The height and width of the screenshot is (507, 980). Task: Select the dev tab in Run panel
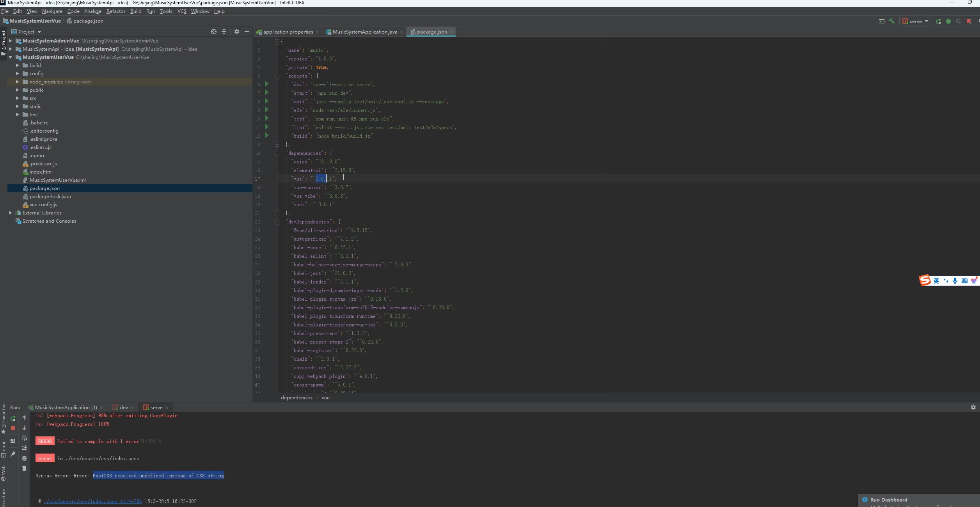click(x=124, y=407)
